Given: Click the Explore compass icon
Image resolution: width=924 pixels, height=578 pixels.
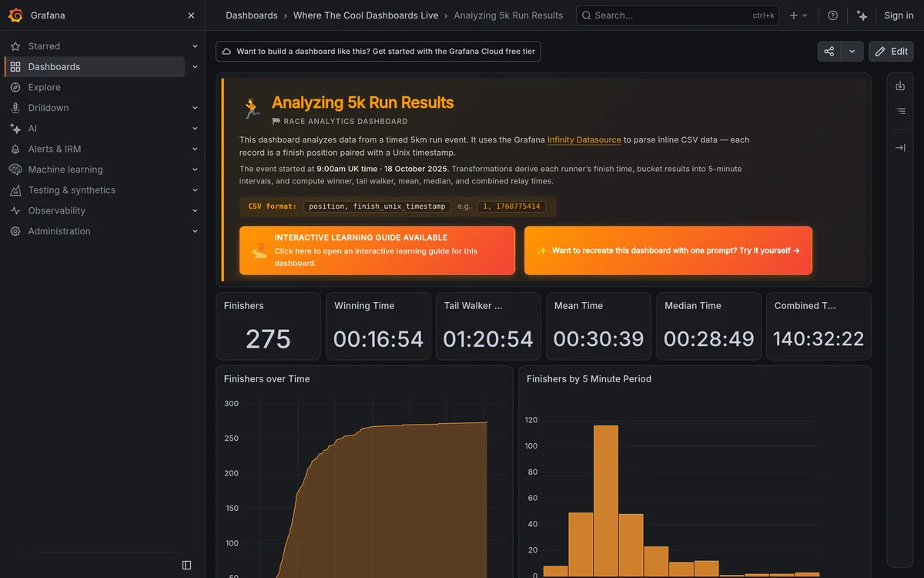Looking at the screenshot, I should coord(15,87).
